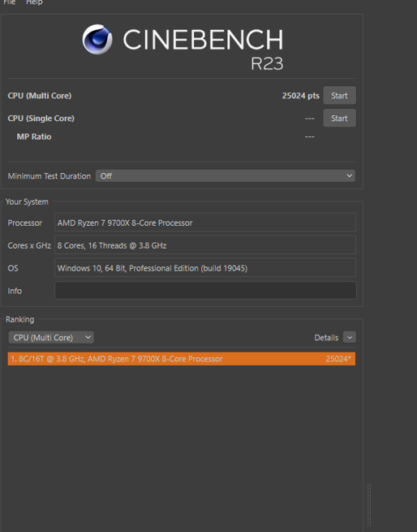Start the CPU Single Core test
This screenshot has height=532, width=417.
click(339, 119)
